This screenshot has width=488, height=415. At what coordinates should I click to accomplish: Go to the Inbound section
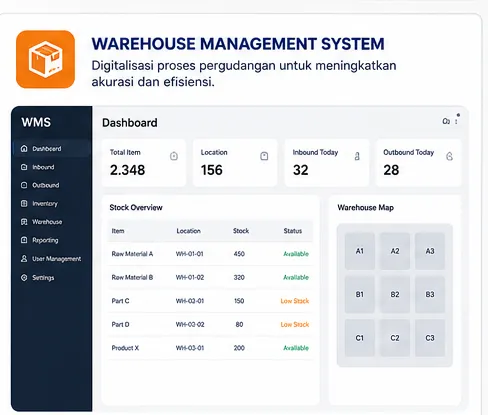coord(43,167)
